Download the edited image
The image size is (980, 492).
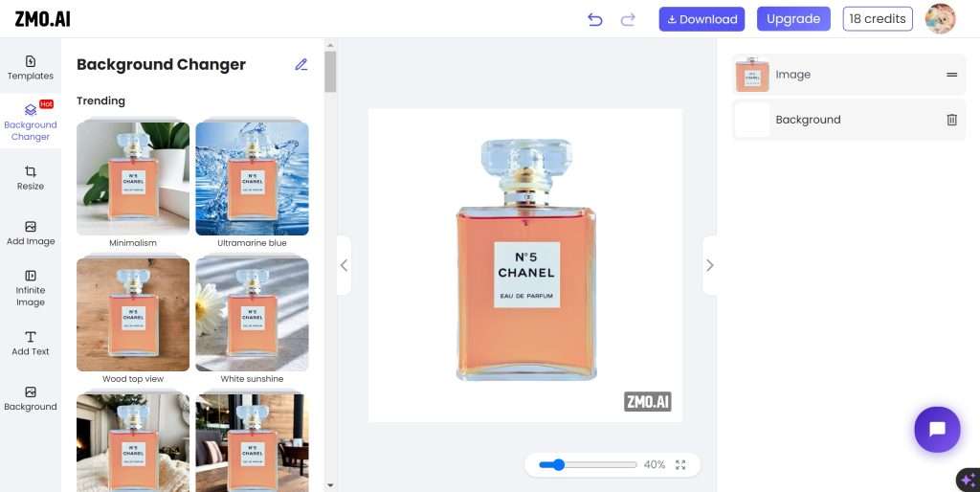[x=702, y=19]
